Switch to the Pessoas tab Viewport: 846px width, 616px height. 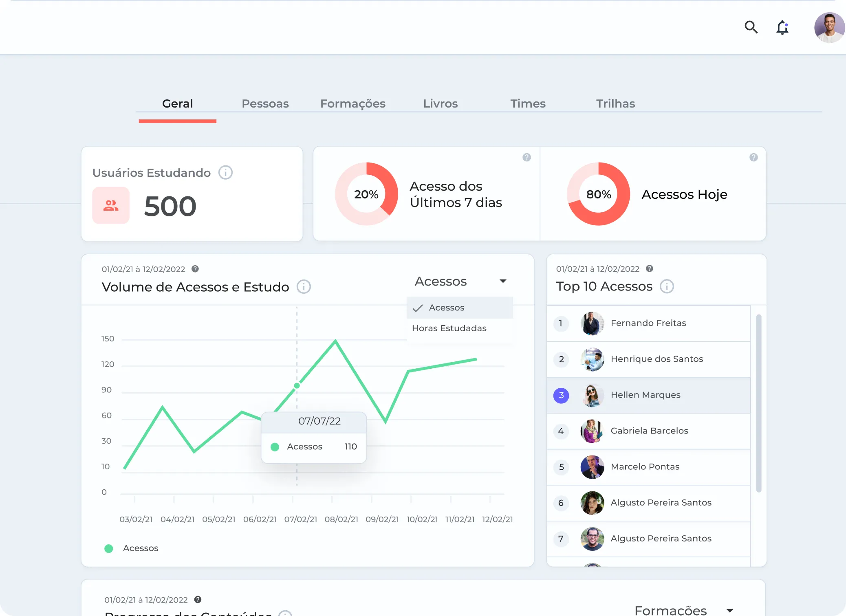[265, 103]
